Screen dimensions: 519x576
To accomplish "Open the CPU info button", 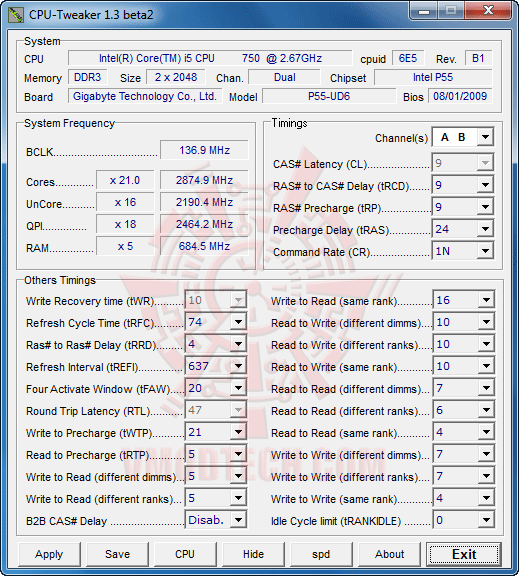I will [185, 554].
